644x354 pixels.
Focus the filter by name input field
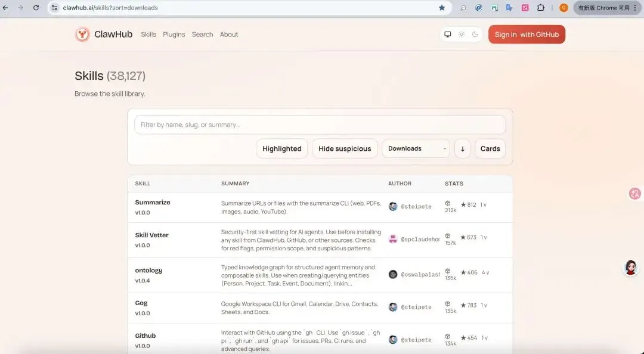pos(320,125)
